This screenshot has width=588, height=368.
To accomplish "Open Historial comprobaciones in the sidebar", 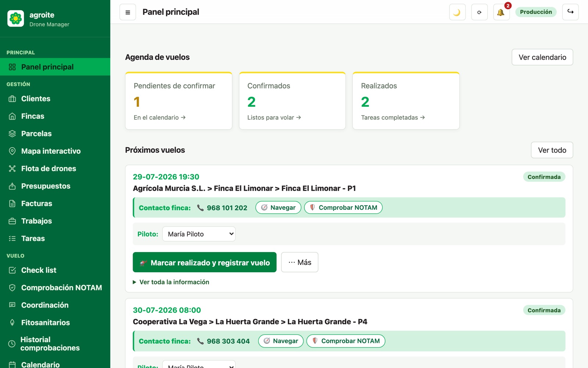I will click(x=55, y=344).
